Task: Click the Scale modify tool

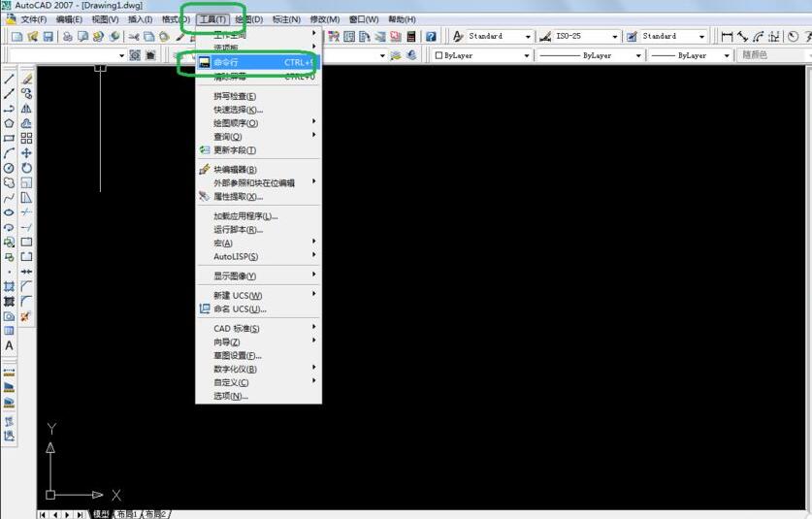Action: pos(26,182)
